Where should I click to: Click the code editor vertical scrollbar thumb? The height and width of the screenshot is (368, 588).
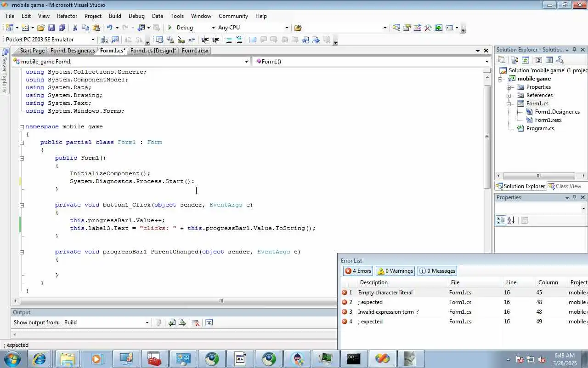click(x=487, y=136)
